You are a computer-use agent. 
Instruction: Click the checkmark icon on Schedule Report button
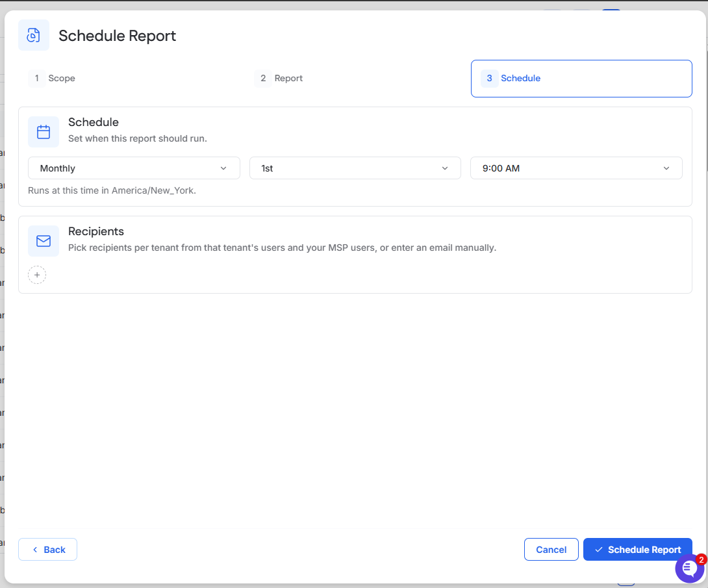pyautogui.click(x=599, y=550)
